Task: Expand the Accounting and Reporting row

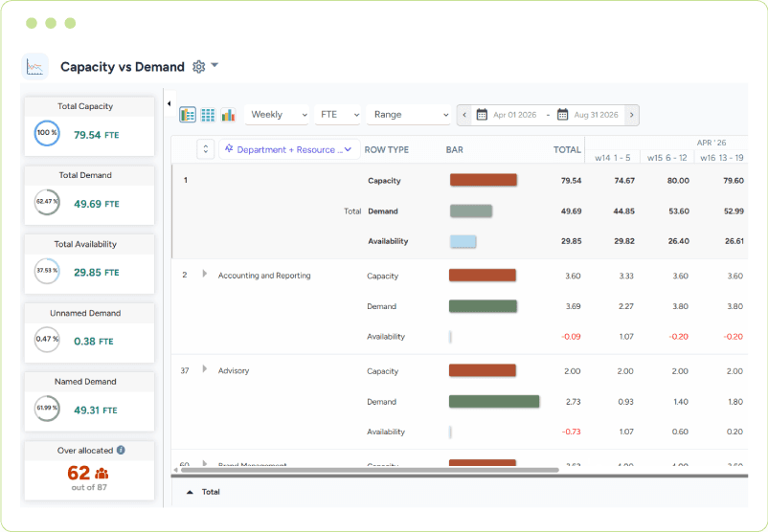Action: [x=205, y=274]
